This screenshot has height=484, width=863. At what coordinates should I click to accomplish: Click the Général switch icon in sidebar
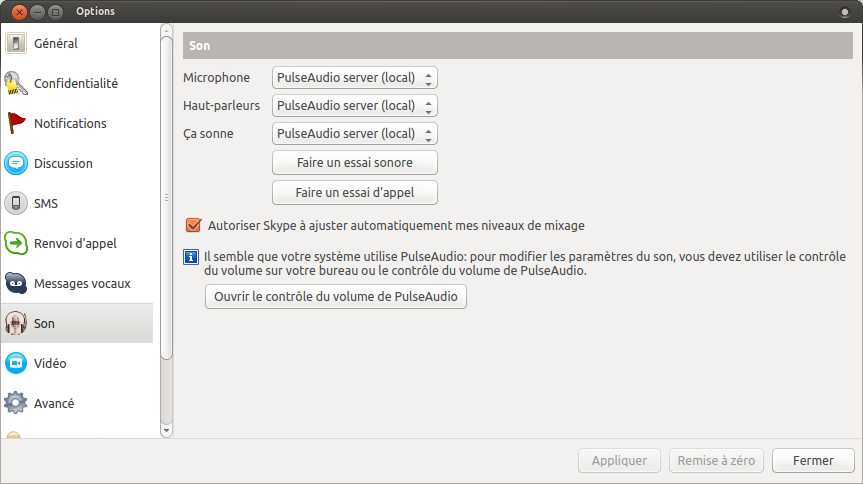click(x=15, y=44)
